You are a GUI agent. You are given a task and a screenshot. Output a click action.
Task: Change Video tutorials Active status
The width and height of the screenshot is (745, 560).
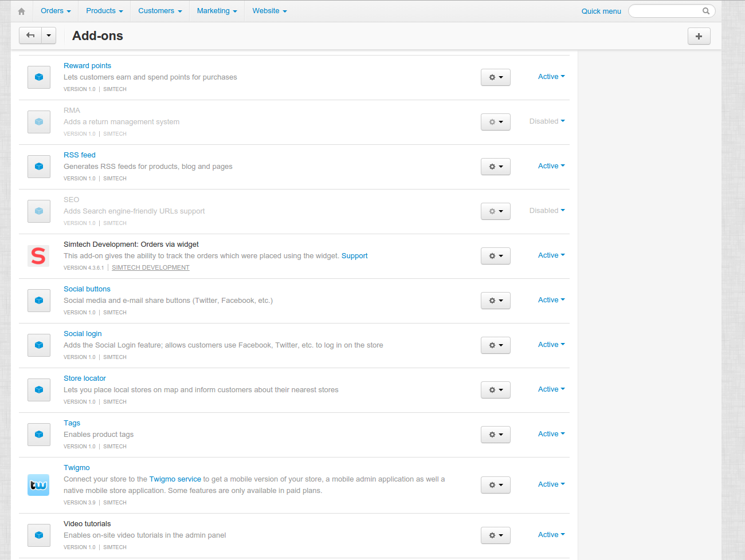click(551, 535)
